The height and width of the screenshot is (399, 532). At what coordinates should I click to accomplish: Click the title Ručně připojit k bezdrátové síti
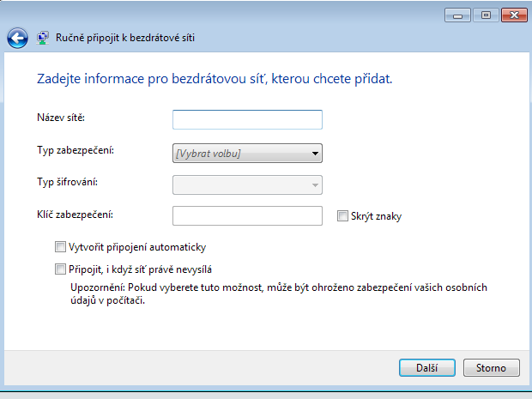tap(125, 38)
